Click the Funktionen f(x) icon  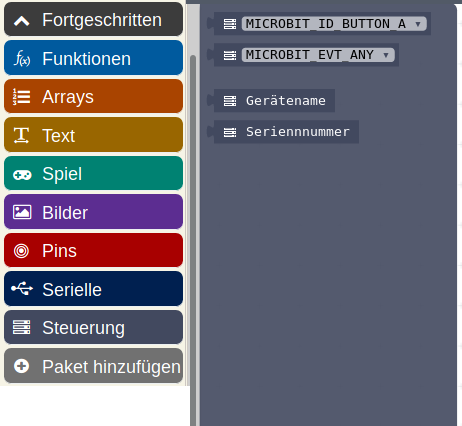pos(22,58)
